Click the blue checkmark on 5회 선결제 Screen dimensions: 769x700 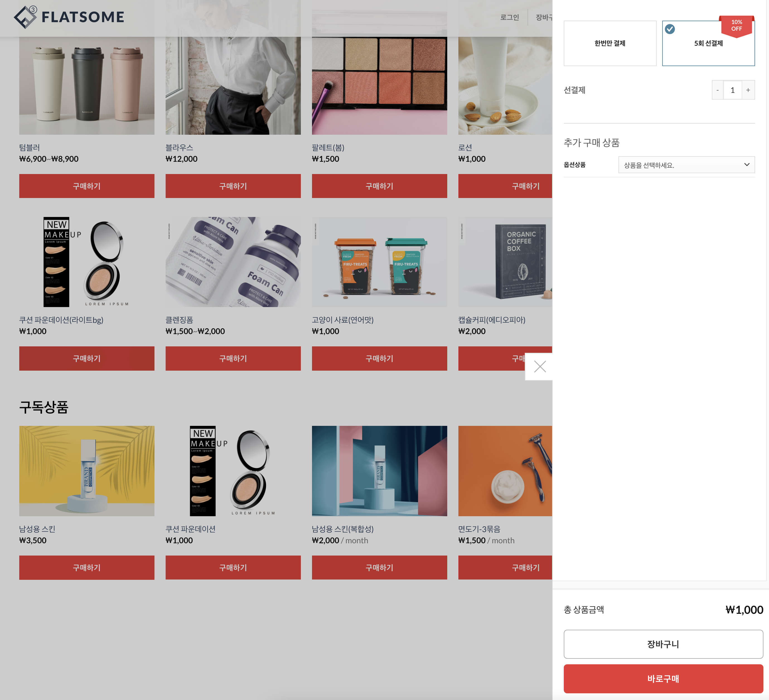(670, 29)
